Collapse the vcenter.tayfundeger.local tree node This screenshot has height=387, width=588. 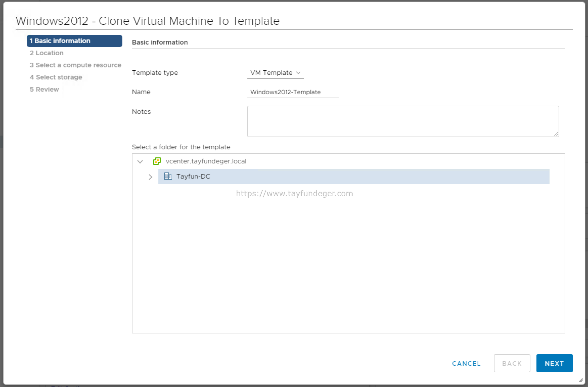pyautogui.click(x=140, y=161)
